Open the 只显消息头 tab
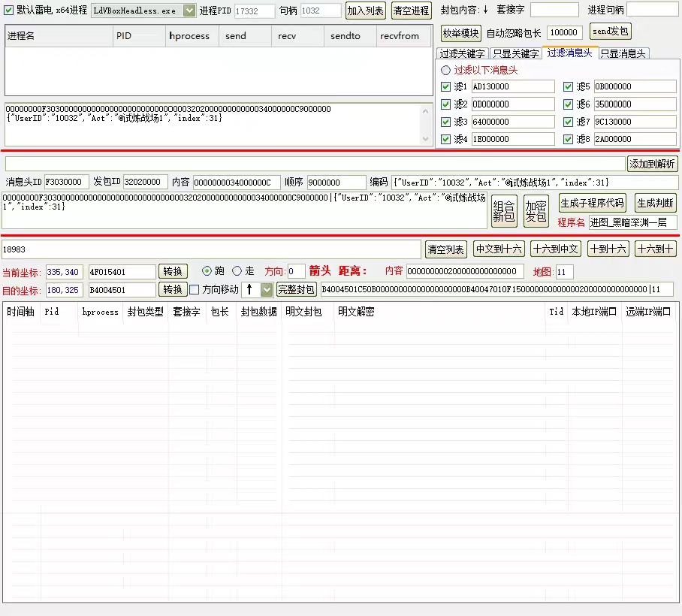Viewport: 682px width, 616px height. coord(623,53)
